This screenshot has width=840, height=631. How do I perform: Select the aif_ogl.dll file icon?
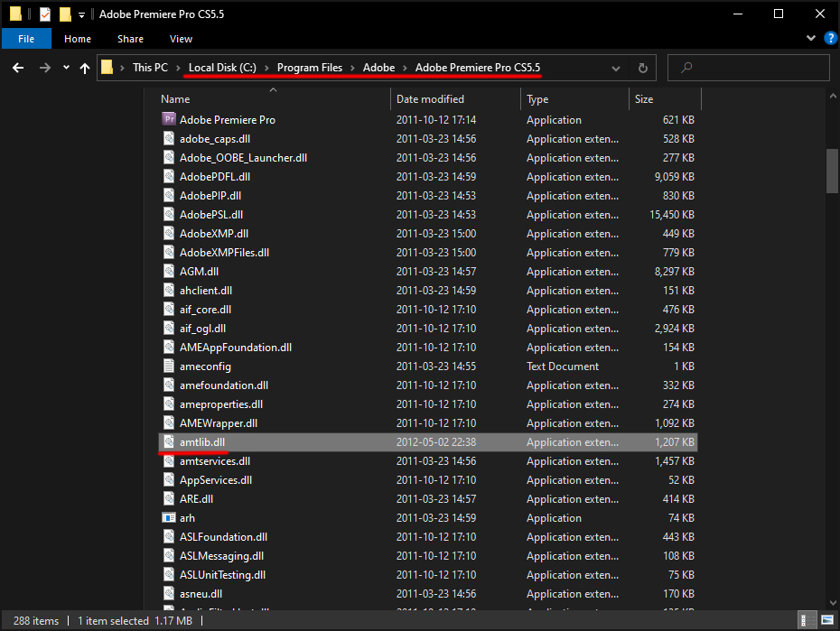tap(169, 328)
